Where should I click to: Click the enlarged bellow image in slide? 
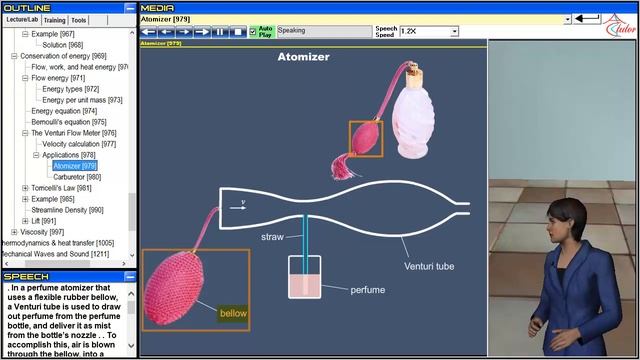(173, 288)
